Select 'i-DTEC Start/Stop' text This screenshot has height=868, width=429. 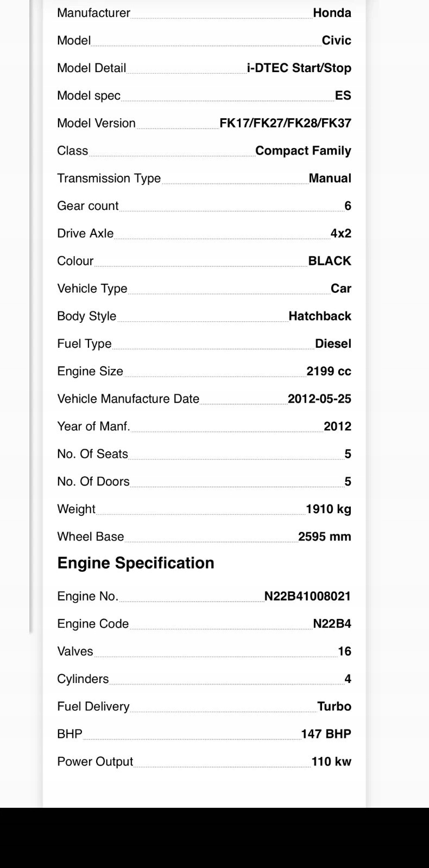pyautogui.click(x=299, y=68)
